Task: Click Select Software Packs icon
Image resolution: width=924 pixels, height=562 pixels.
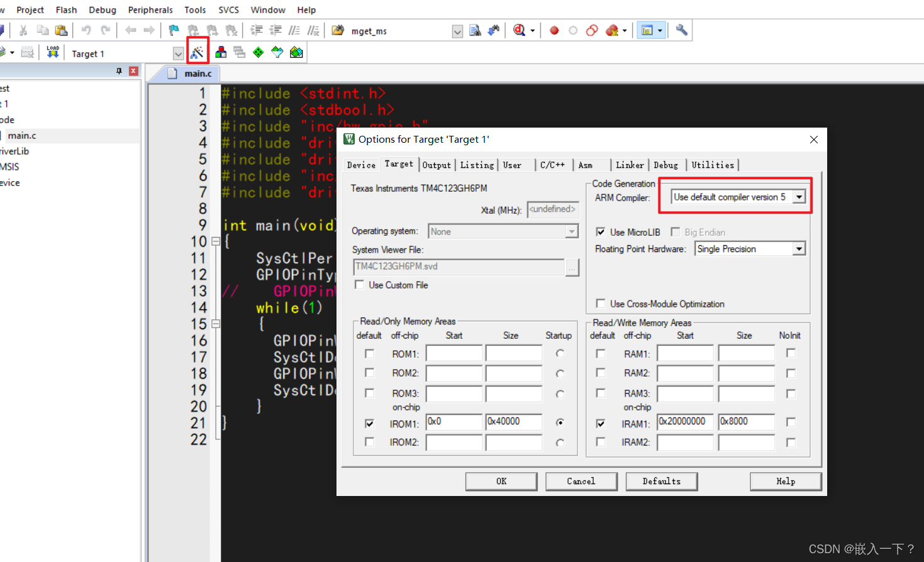Action: (277, 52)
